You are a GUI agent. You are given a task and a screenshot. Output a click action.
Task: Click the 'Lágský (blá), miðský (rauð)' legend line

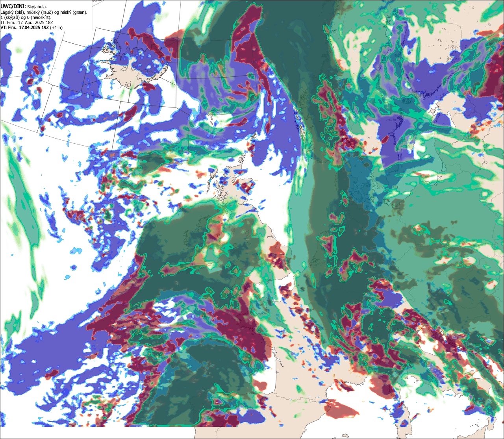point(44,12)
